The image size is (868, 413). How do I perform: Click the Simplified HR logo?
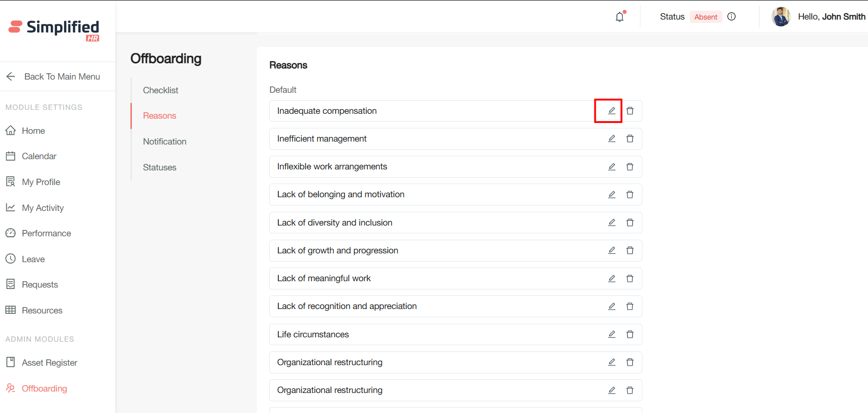click(x=54, y=29)
